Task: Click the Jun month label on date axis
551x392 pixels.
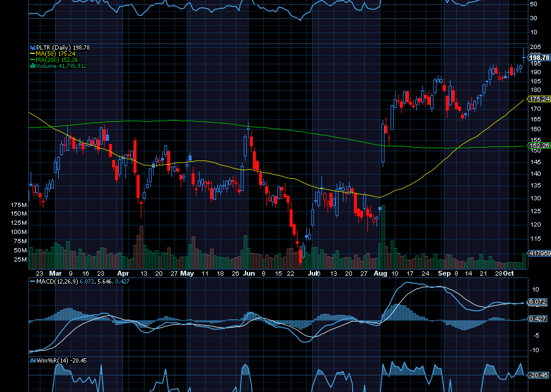Action: tap(249, 274)
